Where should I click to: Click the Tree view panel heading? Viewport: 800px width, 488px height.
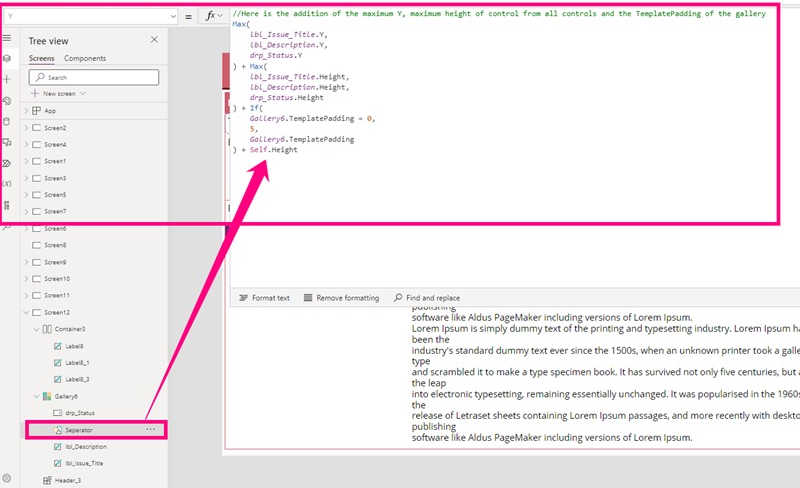[48, 41]
